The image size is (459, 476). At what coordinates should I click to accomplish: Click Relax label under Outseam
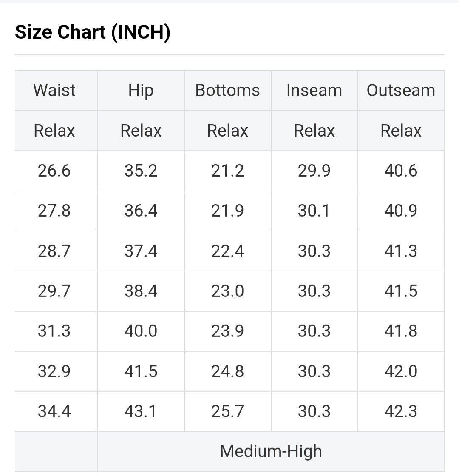click(401, 131)
